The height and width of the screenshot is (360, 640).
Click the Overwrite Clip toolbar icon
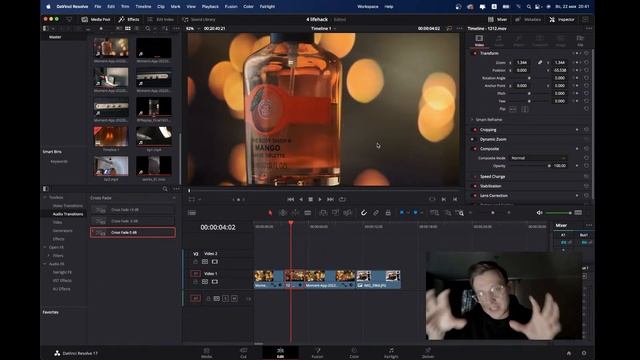(x=335, y=213)
